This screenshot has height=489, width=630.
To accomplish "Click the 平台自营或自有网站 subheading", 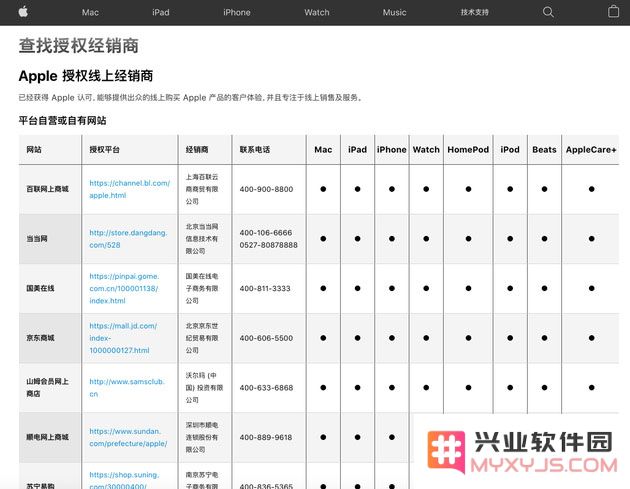I will click(x=62, y=121).
